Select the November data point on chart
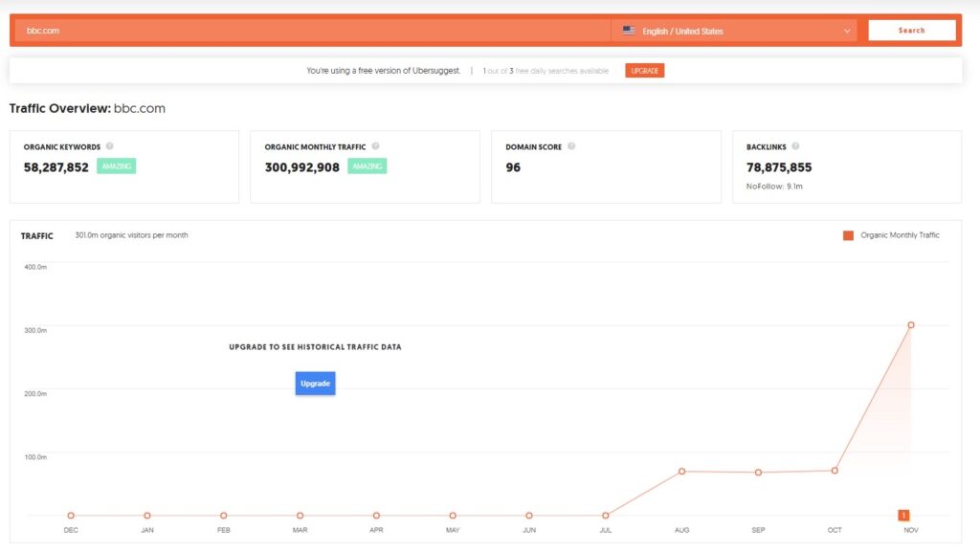 911,325
